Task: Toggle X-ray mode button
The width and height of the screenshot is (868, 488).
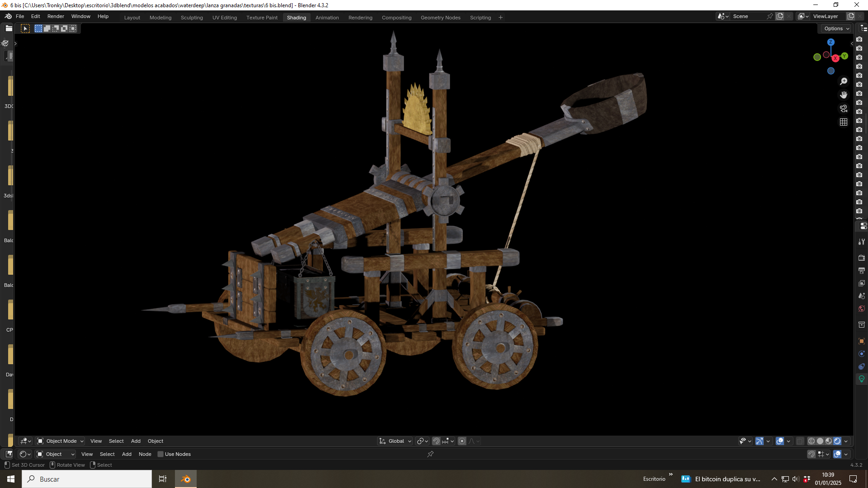Action: coord(800,441)
